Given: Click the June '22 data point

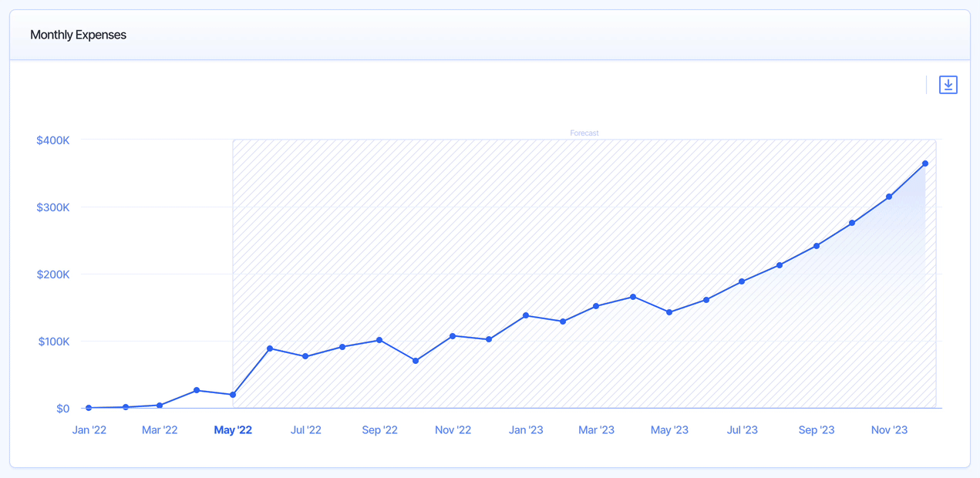Looking at the screenshot, I should 270,348.
